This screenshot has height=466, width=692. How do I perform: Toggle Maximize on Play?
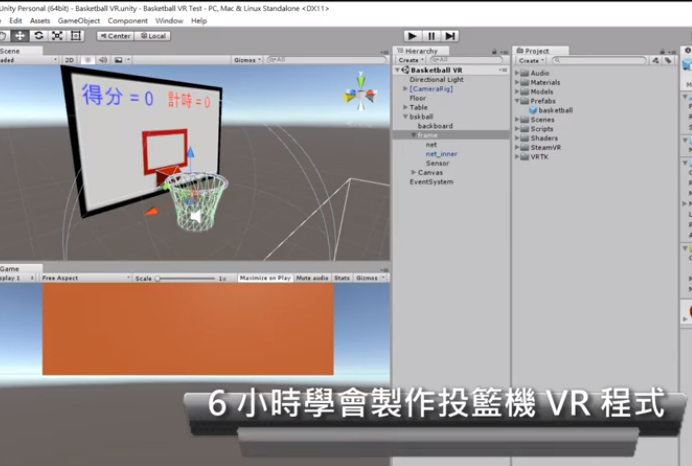(265, 278)
